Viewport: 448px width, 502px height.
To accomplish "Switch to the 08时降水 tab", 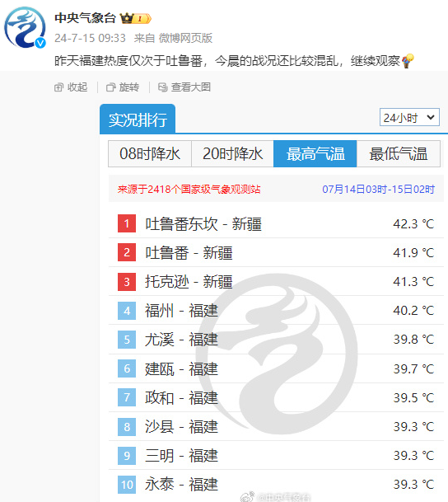I will 150,153.
